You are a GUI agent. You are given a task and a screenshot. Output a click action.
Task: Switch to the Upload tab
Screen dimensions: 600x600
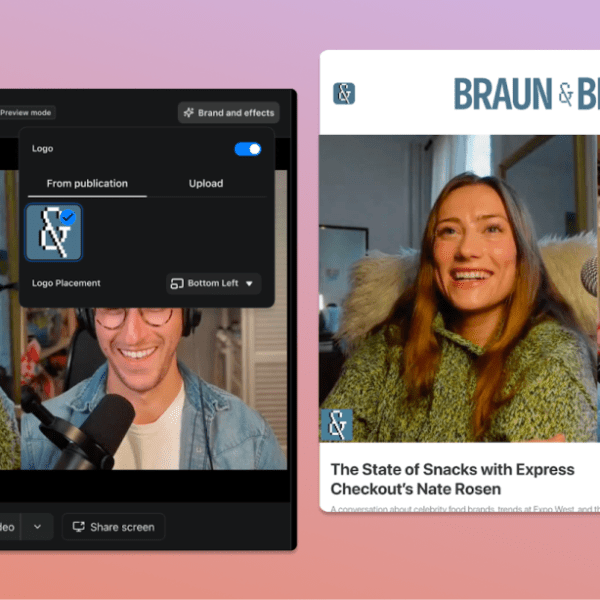click(x=206, y=184)
